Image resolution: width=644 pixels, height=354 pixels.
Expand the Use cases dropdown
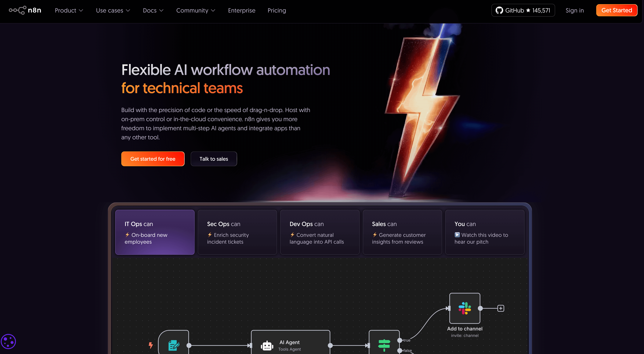click(x=113, y=10)
